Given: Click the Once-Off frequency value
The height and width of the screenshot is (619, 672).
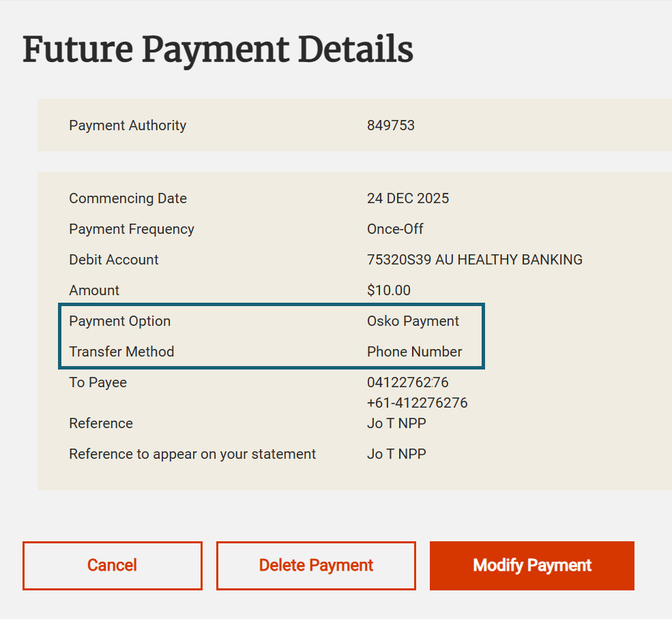Looking at the screenshot, I should (395, 229).
